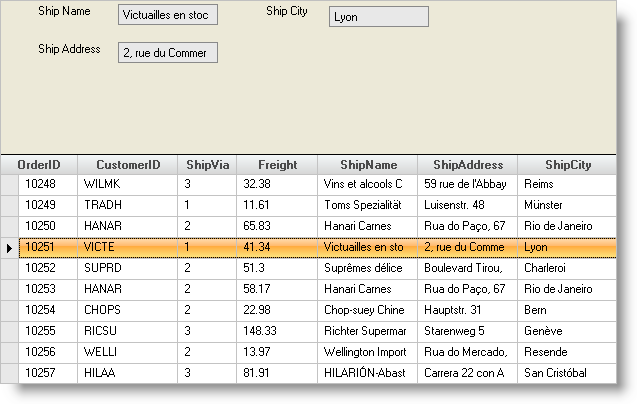The image size is (637, 404).
Task: Sort by the CustomerID column header
Action: [x=127, y=165]
